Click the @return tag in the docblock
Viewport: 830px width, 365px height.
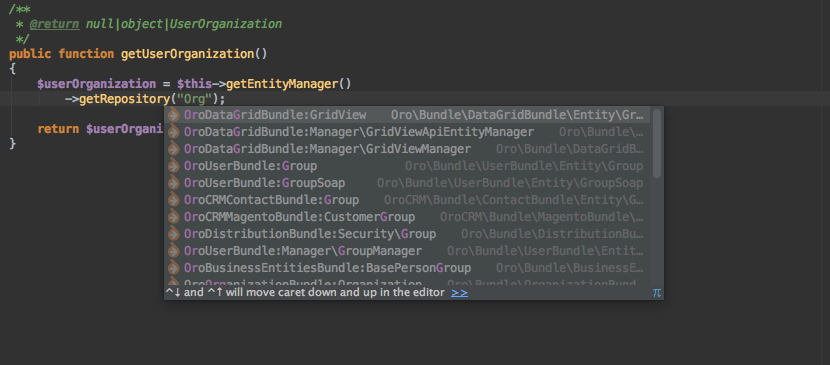click(x=55, y=24)
